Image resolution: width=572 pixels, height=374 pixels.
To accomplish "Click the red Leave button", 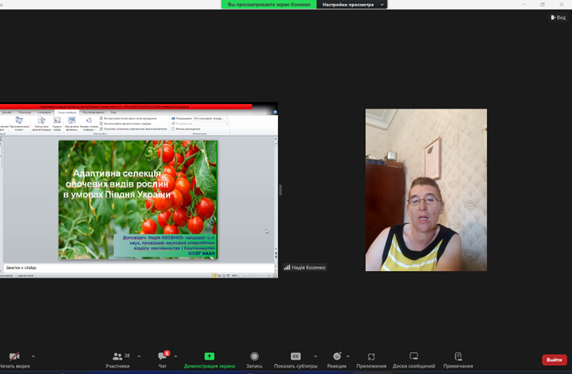I will (x=554, y=360).
